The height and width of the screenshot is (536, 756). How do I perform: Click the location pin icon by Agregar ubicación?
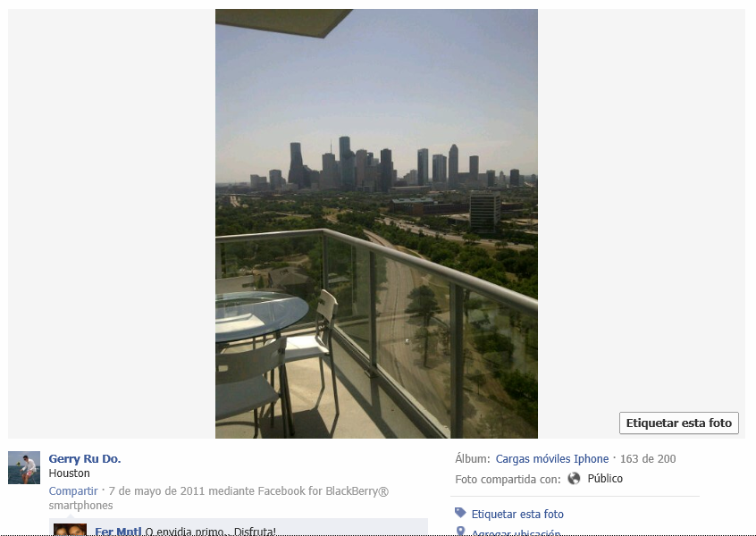[x=460, y=532]
